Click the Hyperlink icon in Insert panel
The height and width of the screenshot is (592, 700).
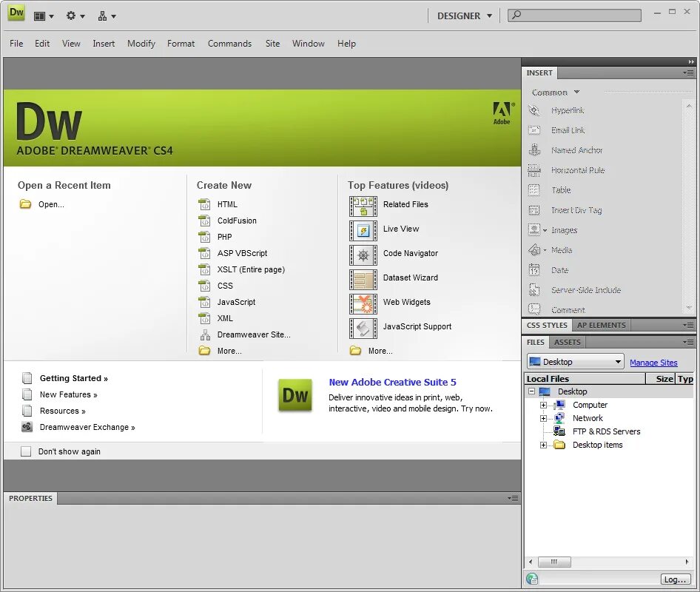click(x=534, y=110)
